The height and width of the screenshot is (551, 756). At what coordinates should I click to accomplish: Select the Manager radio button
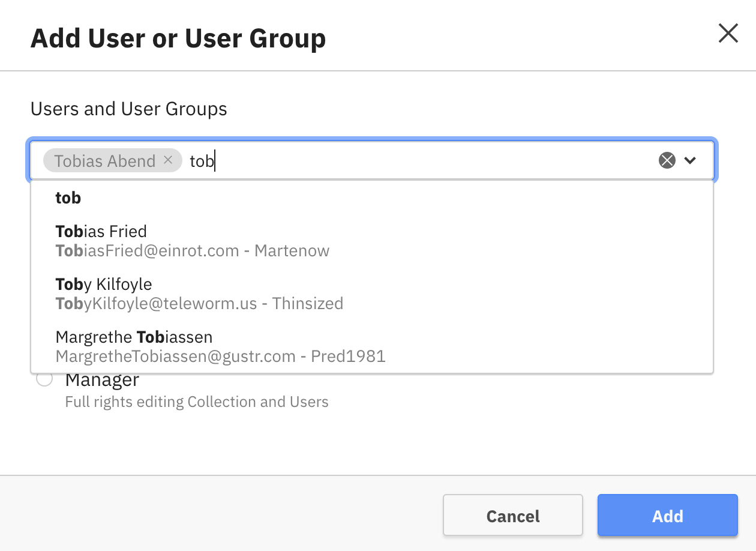(x=44, y=379)
